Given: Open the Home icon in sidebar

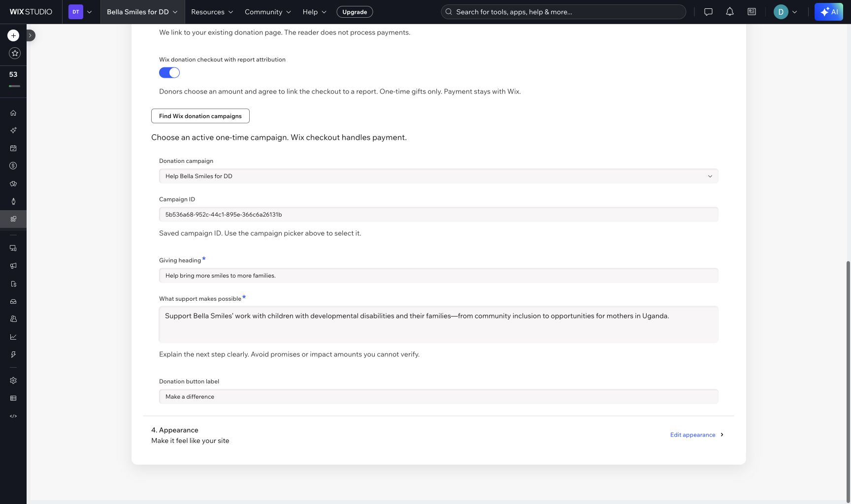Looking at the screenshot, I should [x=13, y=113].
